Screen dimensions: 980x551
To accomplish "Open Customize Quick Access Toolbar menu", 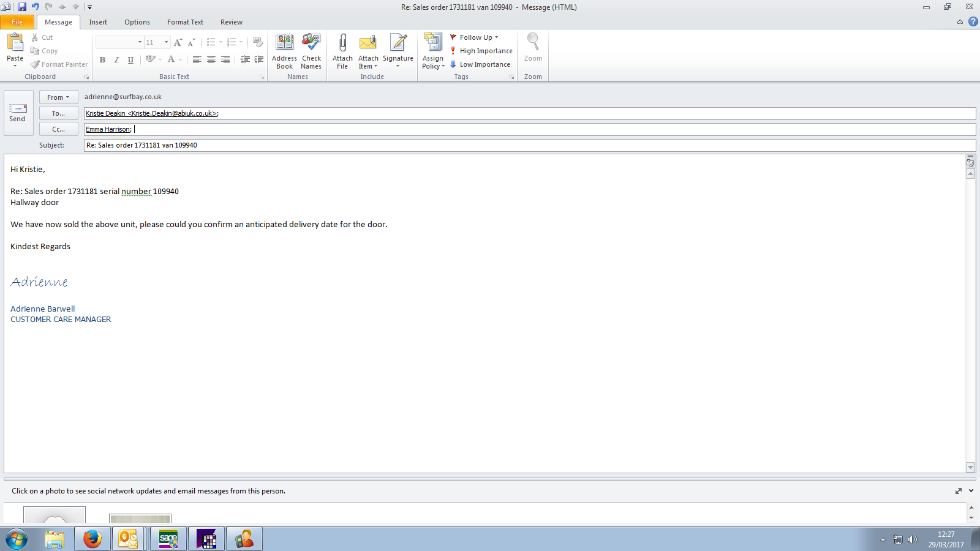I will pos(89,7).
